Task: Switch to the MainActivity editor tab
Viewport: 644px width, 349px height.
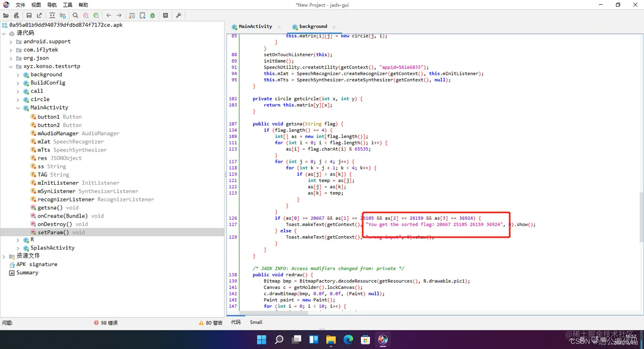Action: pos(255,26)
